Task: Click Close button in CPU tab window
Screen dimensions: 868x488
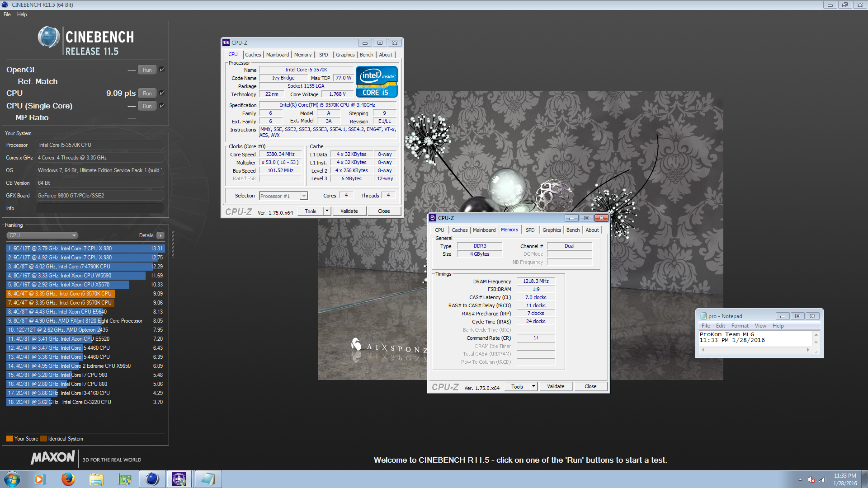Action: point(384,211)
